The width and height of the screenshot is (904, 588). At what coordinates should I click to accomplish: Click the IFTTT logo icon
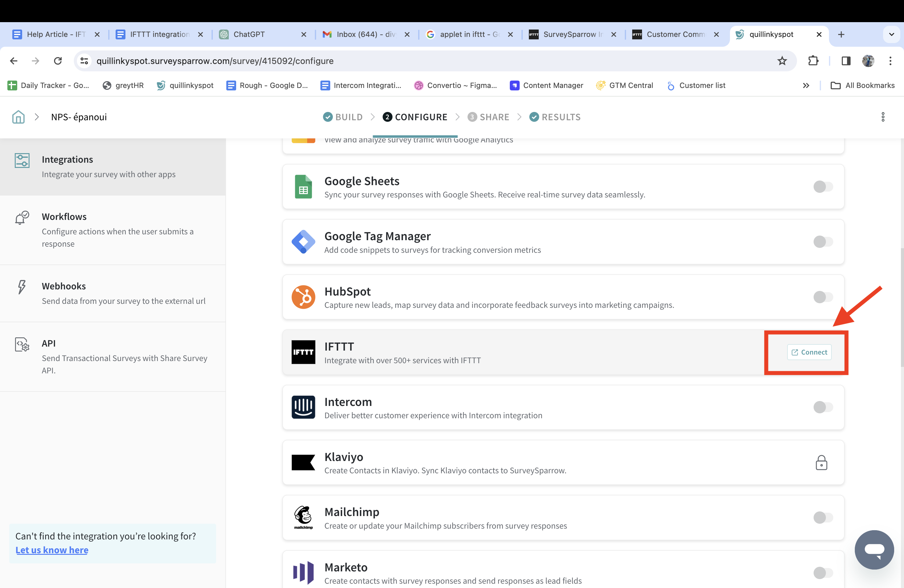click(x=303, y=352)
